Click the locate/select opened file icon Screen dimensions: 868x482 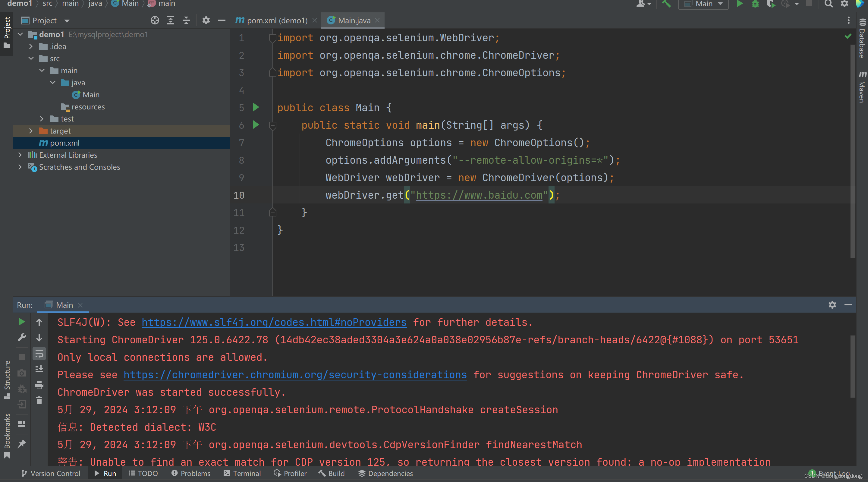click(x=155, y=20)
